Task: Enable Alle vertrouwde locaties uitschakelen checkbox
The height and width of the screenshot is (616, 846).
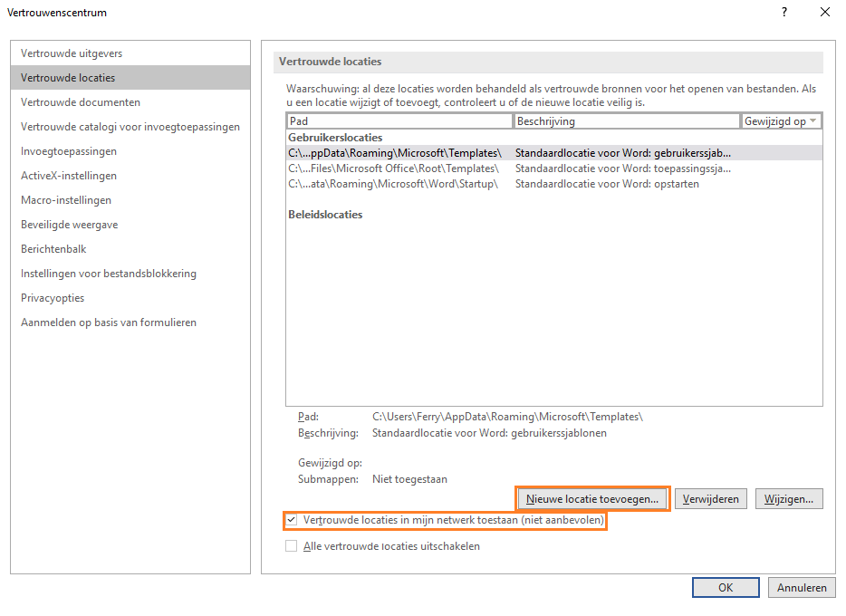Action: pos(292,546)
